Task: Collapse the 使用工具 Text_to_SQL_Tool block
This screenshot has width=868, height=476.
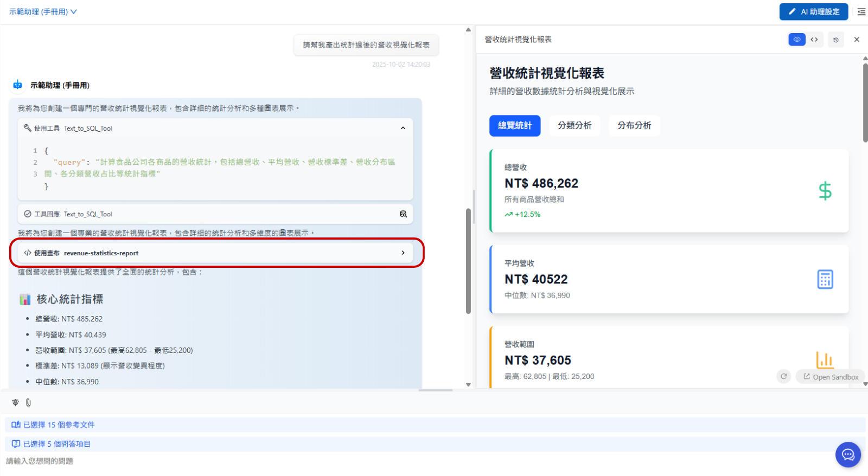Action: (403, 128)
